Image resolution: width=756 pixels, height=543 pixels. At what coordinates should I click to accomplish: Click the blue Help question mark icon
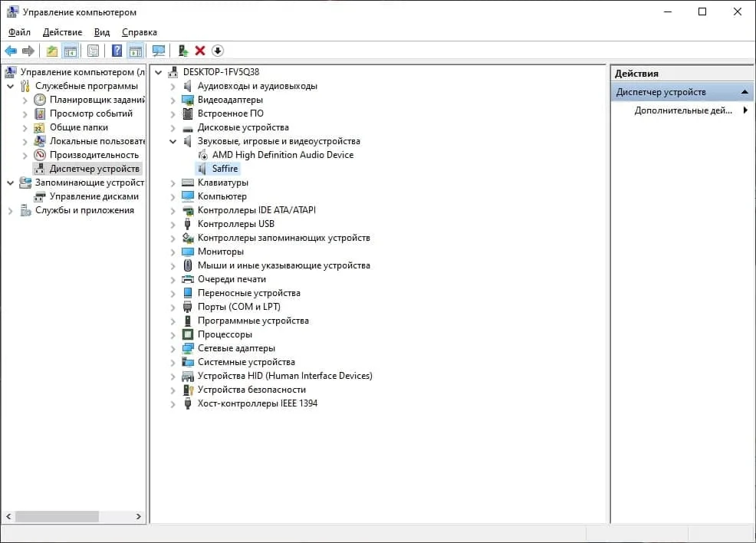coord(117,51)
